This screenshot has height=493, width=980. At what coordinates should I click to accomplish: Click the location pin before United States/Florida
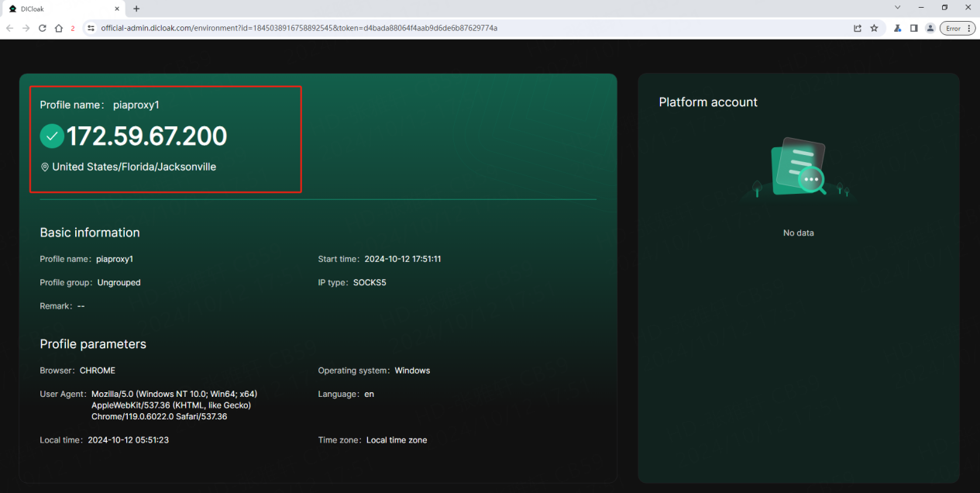pyautogui.click(x=43, y=167)
